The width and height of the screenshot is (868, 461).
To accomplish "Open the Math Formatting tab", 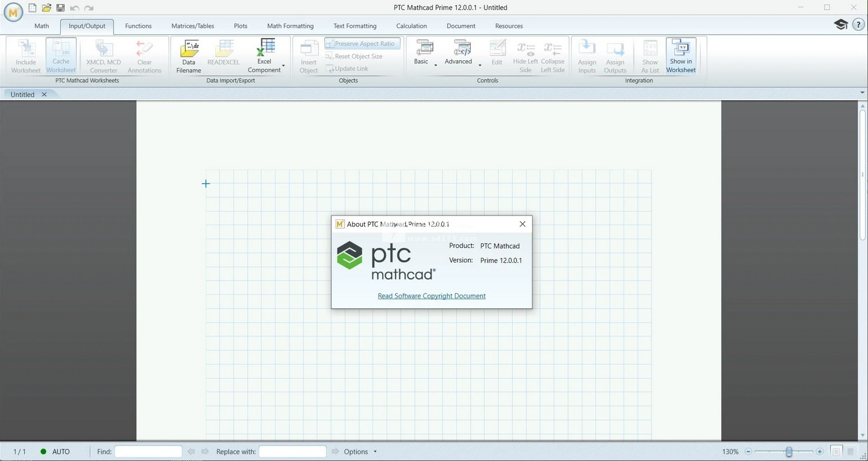I will pyautogui.click(x=290, y=26).
